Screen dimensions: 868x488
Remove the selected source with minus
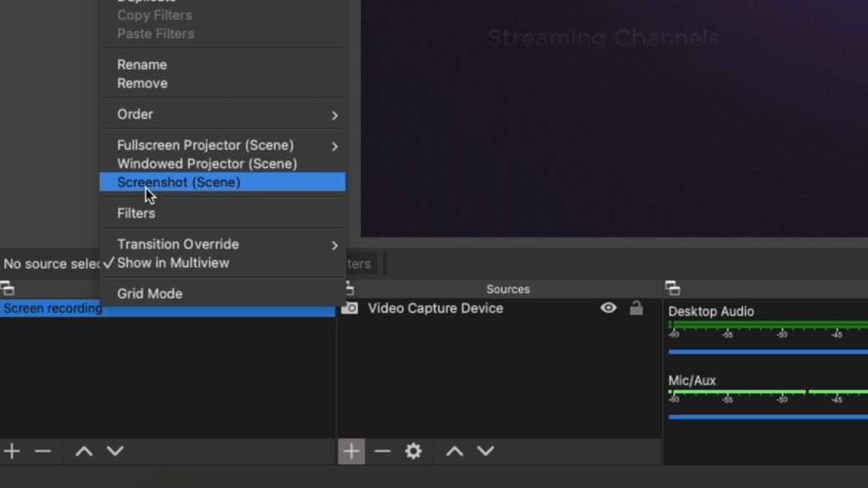click(382, 452)
